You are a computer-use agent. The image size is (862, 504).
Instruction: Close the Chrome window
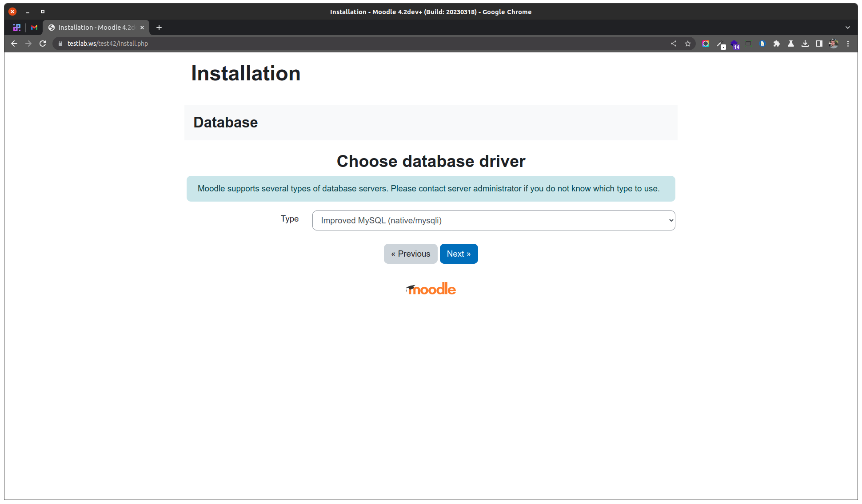click(x=12, y=12)
